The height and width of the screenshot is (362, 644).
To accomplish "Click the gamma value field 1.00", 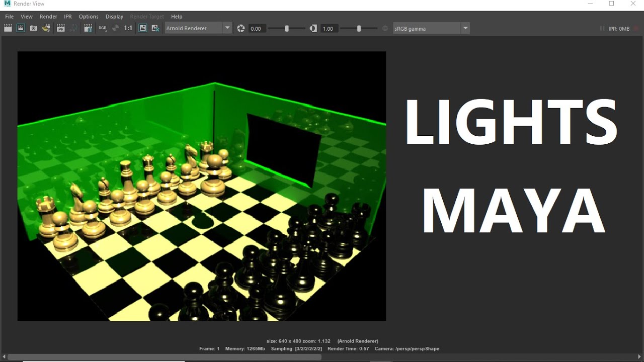I will coord(330,29).
